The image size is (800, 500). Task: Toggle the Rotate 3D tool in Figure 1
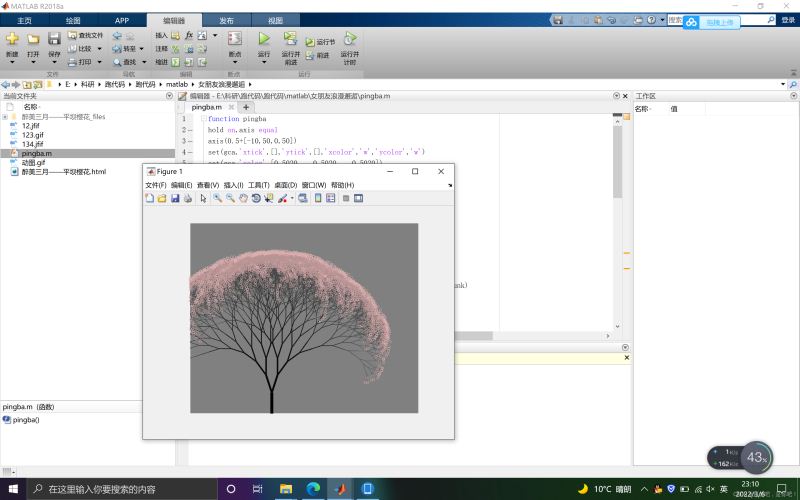coord(256,198)
